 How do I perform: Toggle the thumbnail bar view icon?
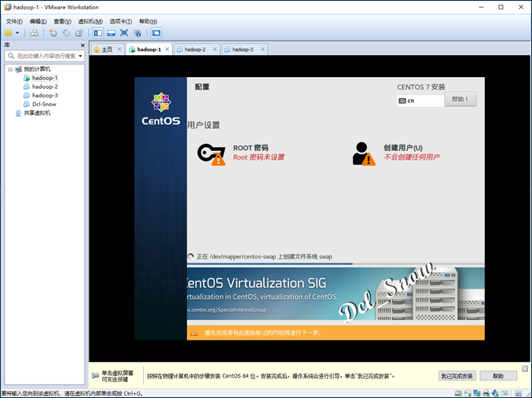coord(111,33)
